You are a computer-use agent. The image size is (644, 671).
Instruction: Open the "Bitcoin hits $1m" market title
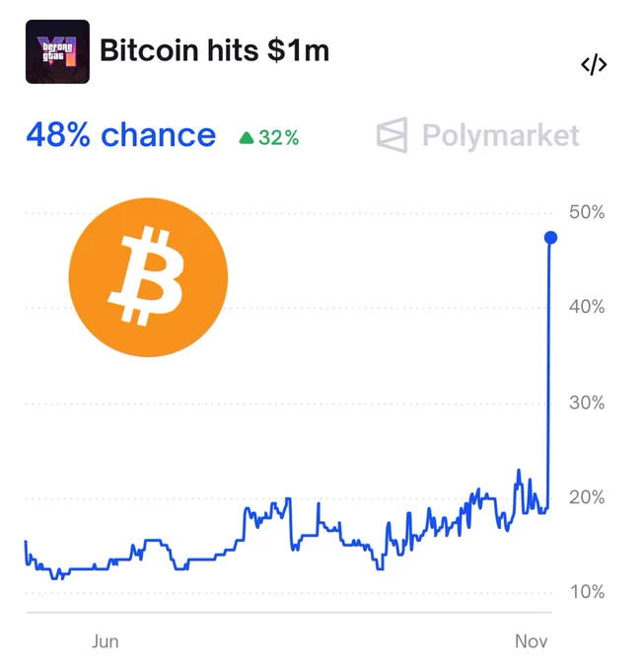pyautogui.click(x=215, y=50)
